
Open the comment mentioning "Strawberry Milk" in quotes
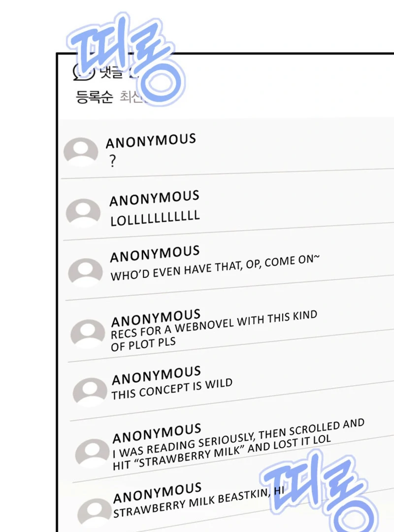[x=238, y=445]
